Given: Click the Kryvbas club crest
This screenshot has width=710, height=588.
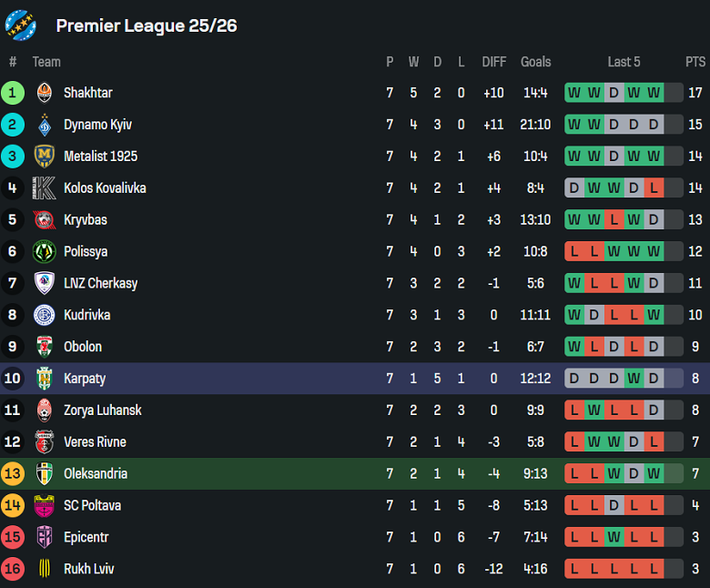Looking at the screenshot, I should coord(45,219).
